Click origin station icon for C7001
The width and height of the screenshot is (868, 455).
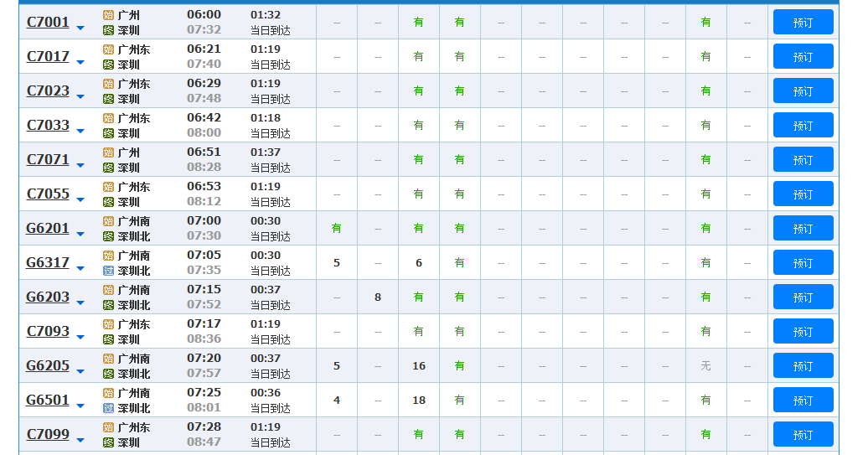click(x=109, y=15)
